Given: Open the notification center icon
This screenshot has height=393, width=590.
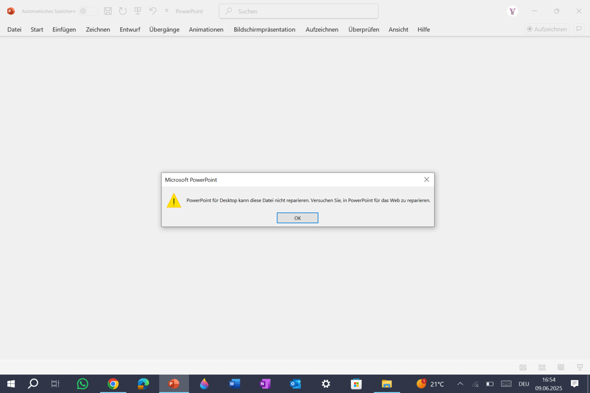Looking at the screenshot, I should pyautogui.click(x=575, y=384).
